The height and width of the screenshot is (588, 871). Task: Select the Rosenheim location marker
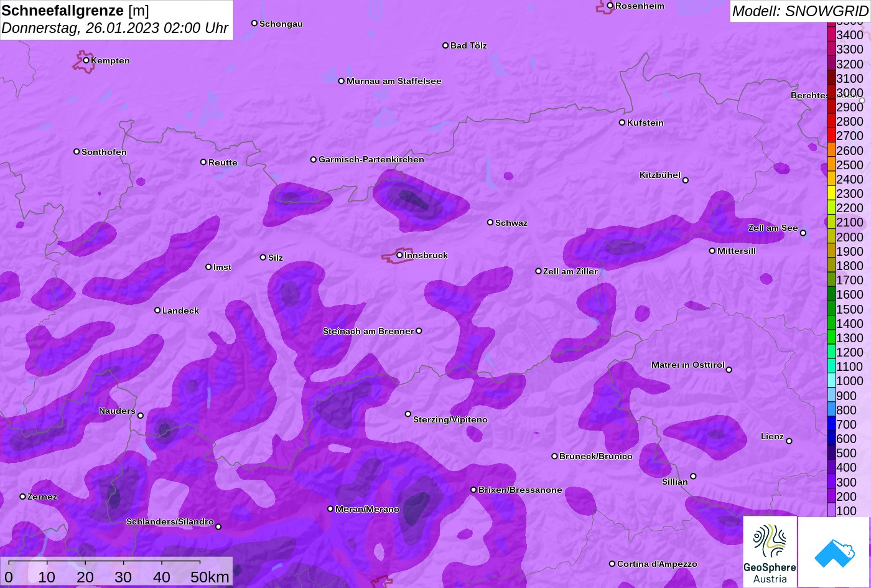coord(610,6)
